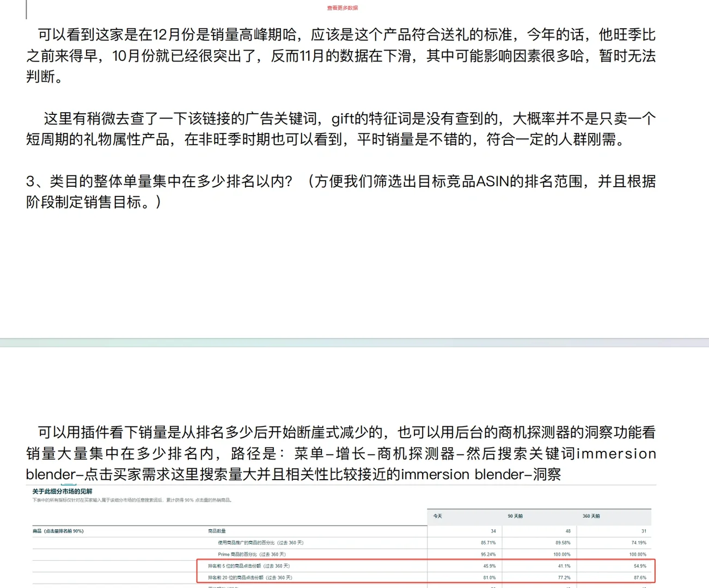The height and width of the screenshot is (588, 709).
Task: Click the 今天 column header
Action: (438, 516)
